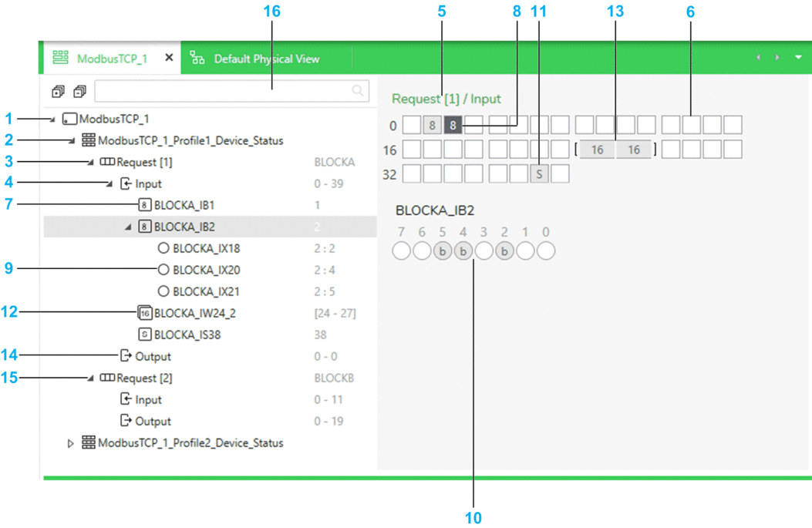Switch to the Default Physical View tab

click(x=267, y=59)
